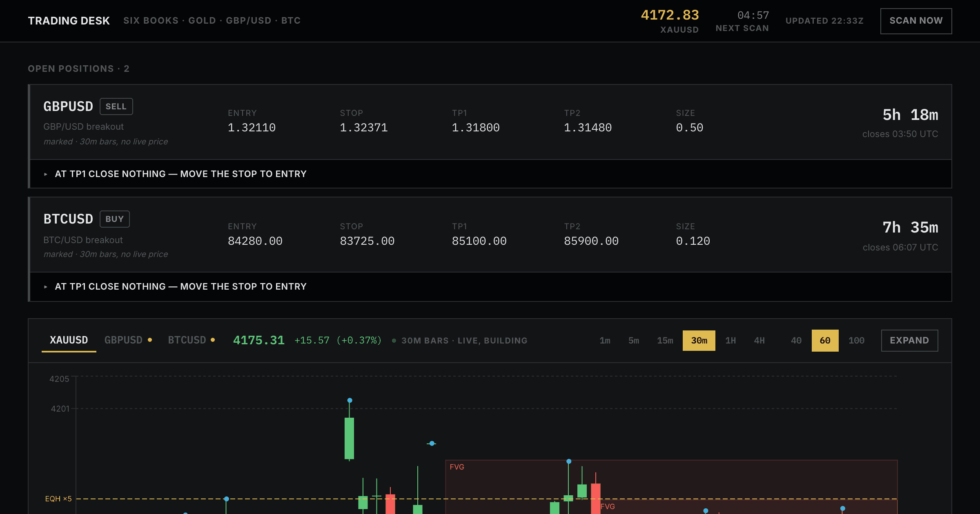The height and width of the screenshot is (514, 980).
Task: Click the yellow dot beside GBPUSD tab
Action: 150,340
